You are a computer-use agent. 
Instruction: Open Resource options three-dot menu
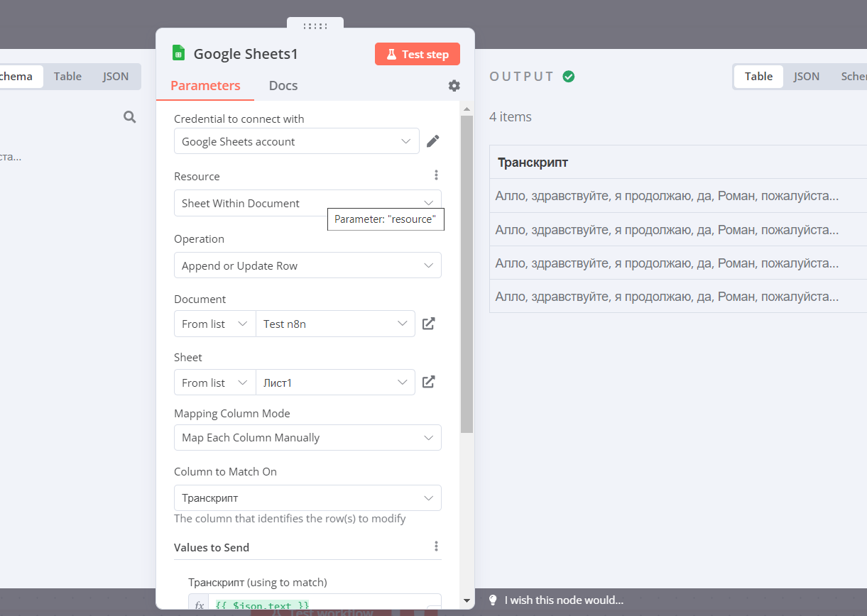pyautogui.click(x=436, y=175)
